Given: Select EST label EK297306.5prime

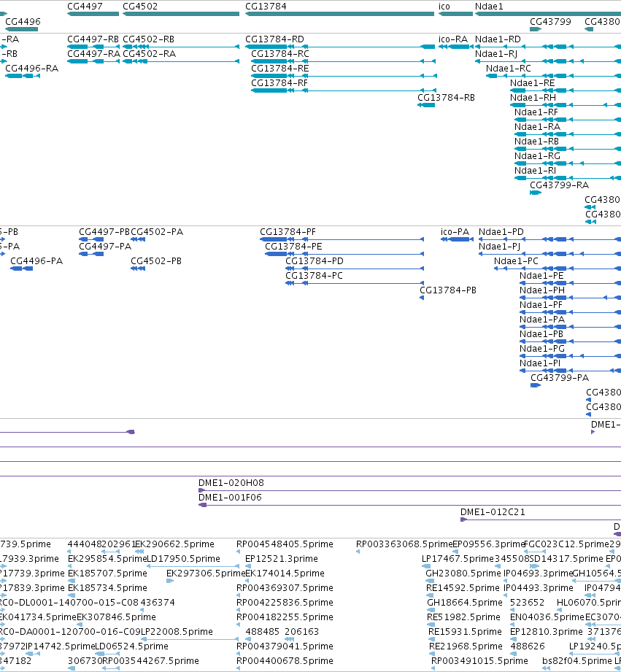Looking at the screenshot, I should point(206,573).
